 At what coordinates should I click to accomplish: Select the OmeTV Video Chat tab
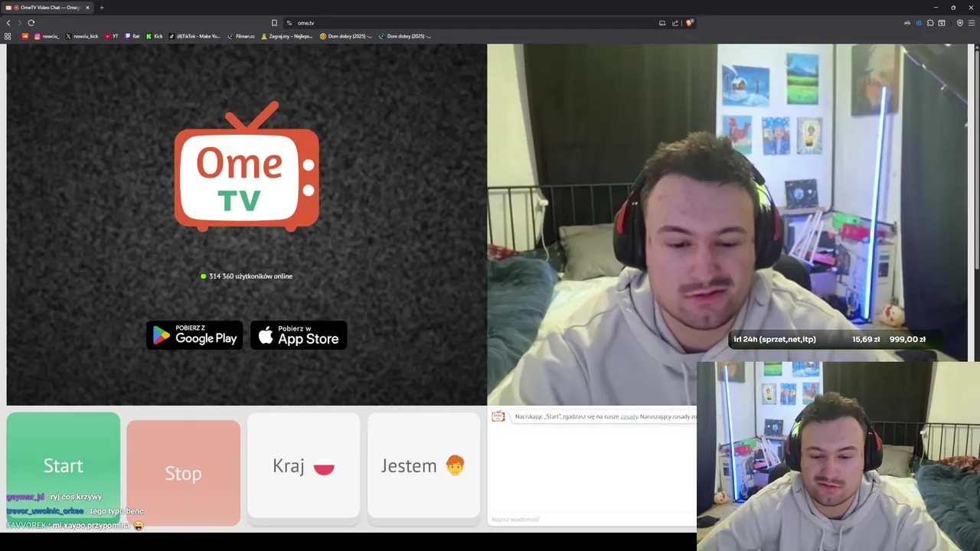click(46, 8)
